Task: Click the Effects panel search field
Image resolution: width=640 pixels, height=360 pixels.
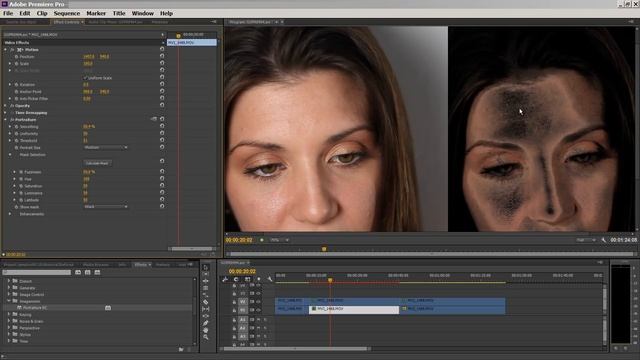Action: (x=37, y=272)
